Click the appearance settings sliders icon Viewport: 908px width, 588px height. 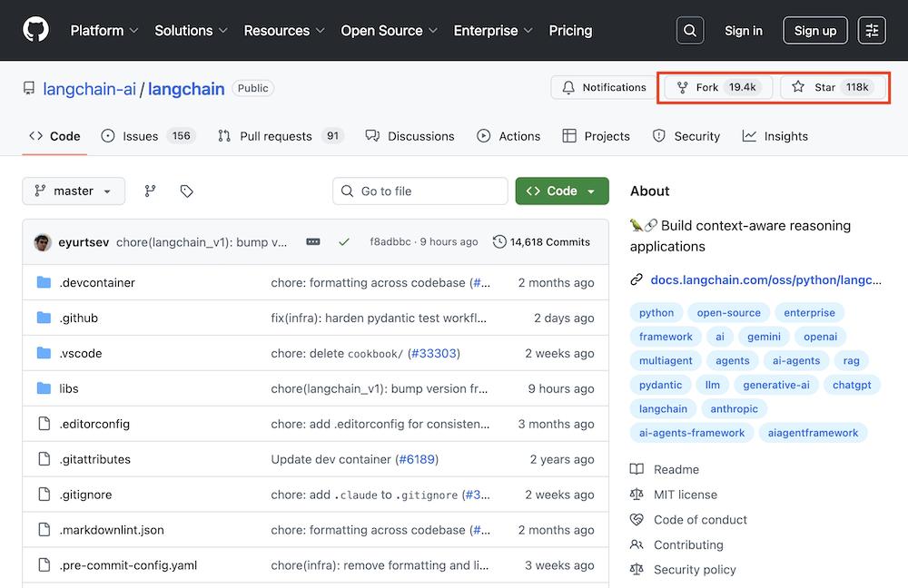872,31
